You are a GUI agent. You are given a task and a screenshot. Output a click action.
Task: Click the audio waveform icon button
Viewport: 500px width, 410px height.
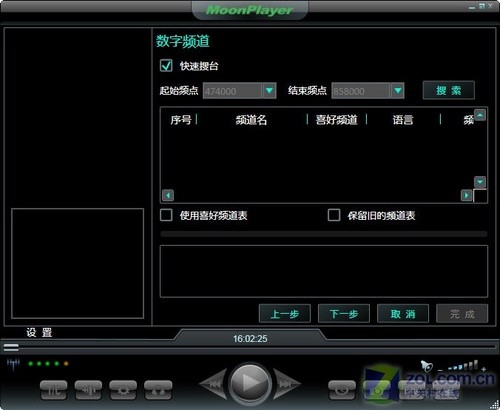point(88,390)
